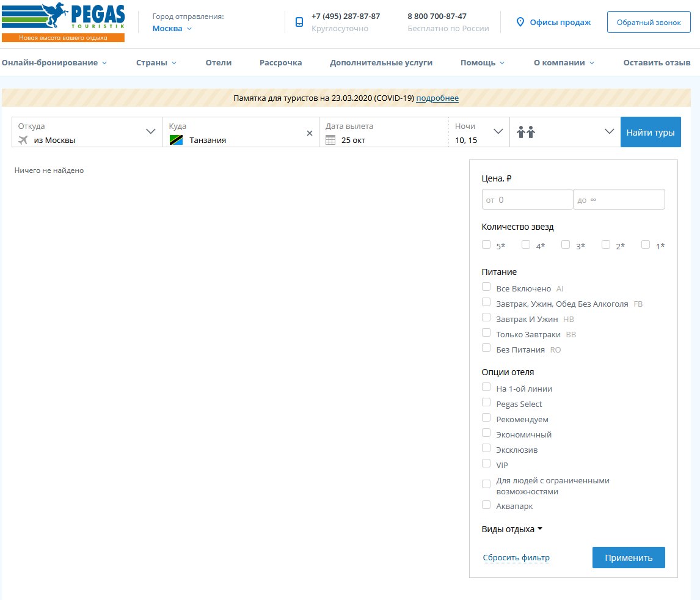Click the phone icon beside the contact numbers
700x600 pixels.
(x=299, y=23)
